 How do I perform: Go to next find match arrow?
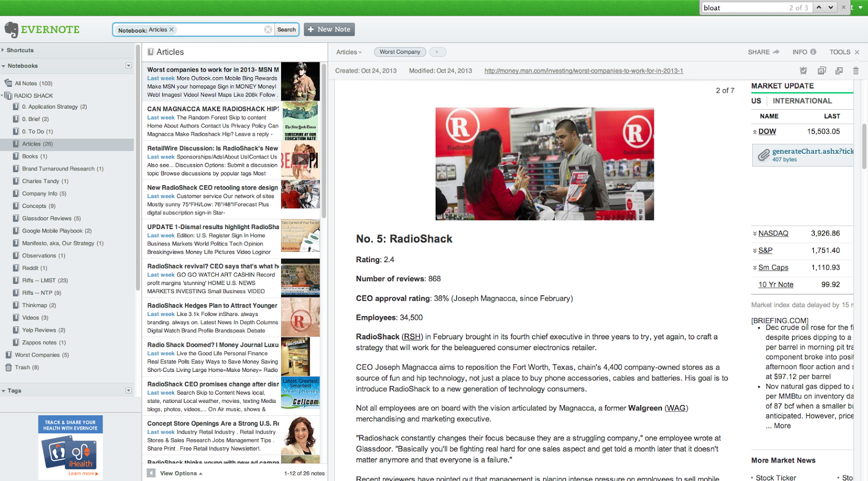coord(831,8)
